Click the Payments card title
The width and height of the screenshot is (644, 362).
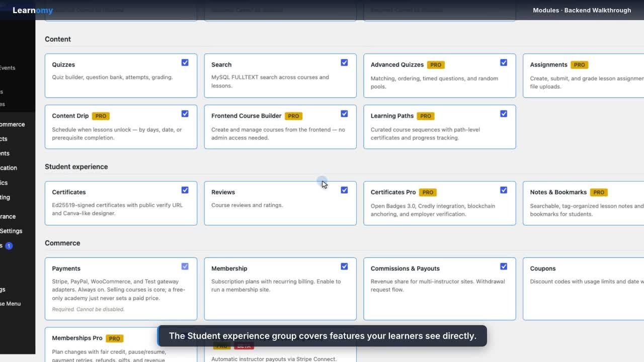click(x=66, y=269)
